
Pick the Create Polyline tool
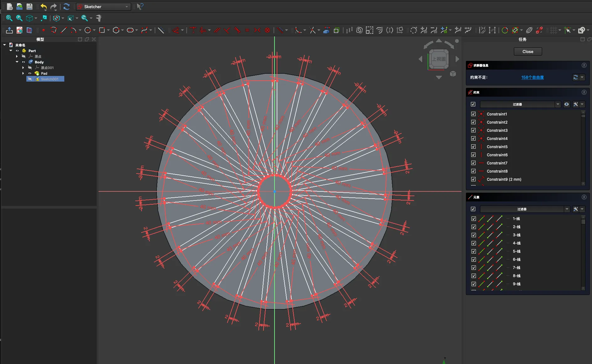54,30
